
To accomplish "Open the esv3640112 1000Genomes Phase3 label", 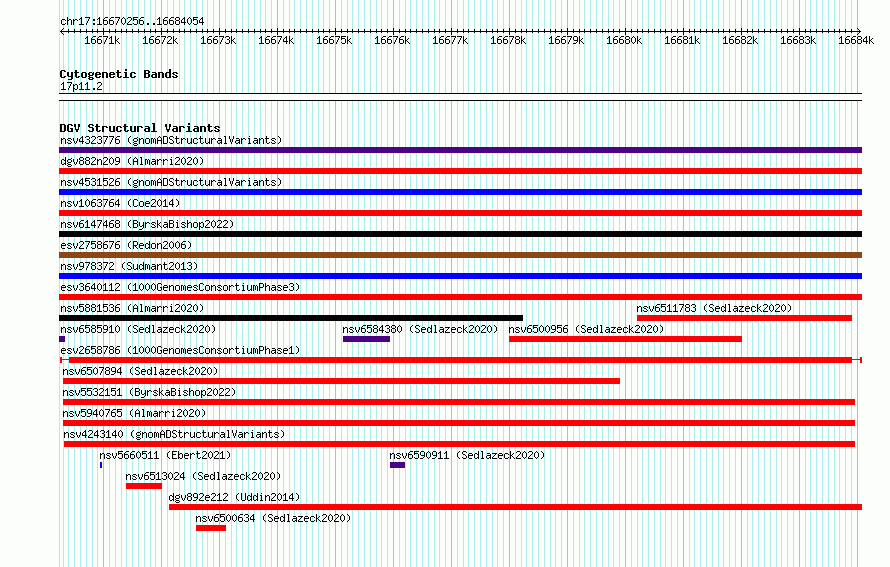I will tap(180, 287).
